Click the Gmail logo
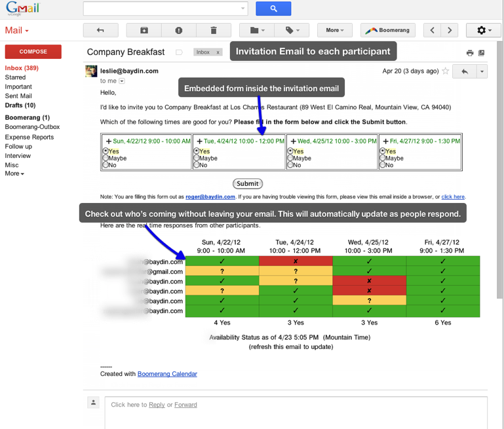Screen dimensions: 504x429 point(22,9)
